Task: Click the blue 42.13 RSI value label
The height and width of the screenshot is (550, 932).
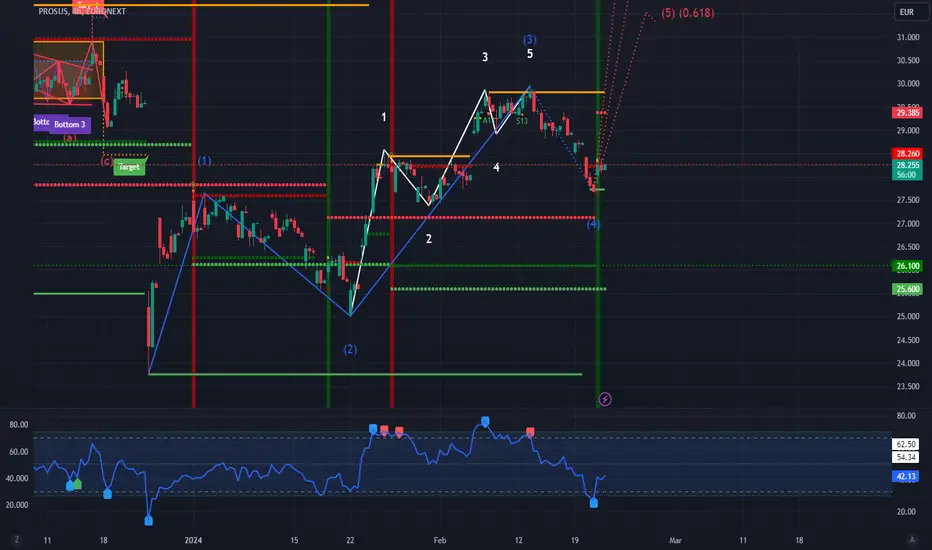Action: coord(906,476)
